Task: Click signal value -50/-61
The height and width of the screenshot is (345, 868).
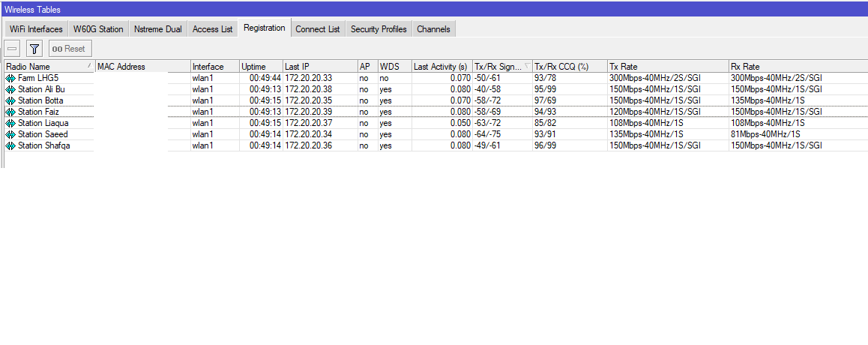Action: coord(487,78)
